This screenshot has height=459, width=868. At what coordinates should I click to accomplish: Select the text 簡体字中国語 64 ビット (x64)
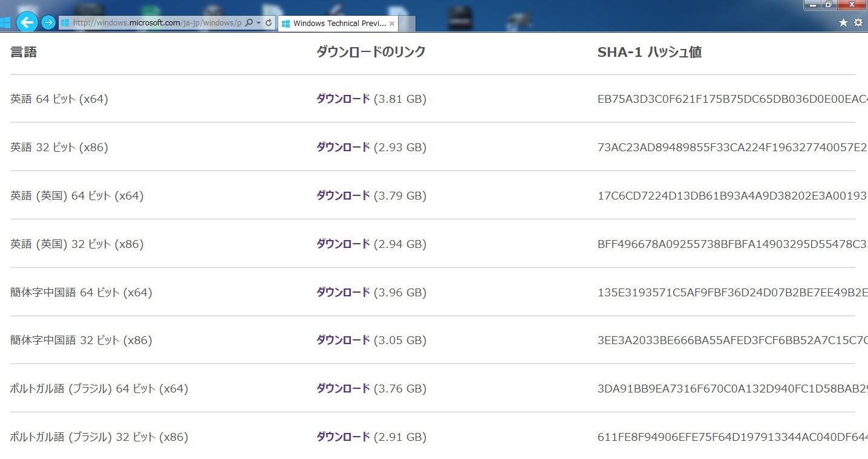81,292
